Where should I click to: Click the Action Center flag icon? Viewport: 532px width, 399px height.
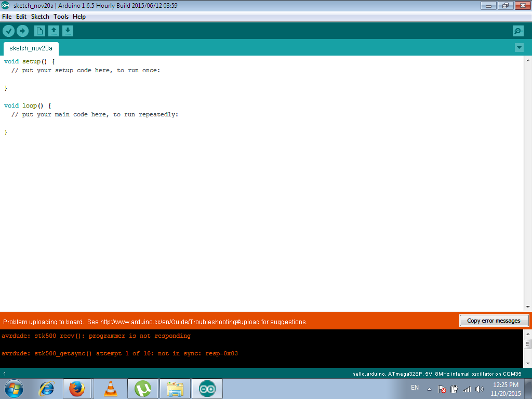442,389
